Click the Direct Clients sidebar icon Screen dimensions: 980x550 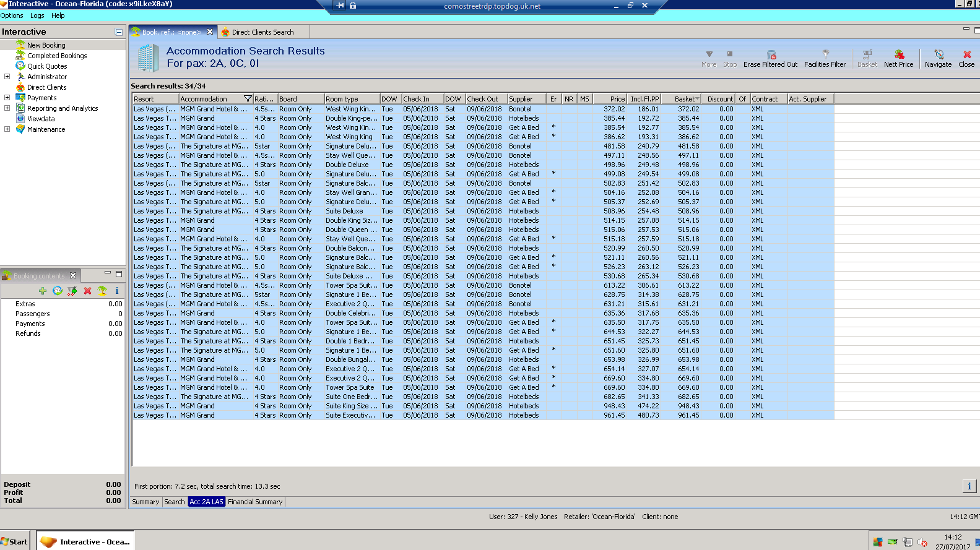[x=20, y=87]
